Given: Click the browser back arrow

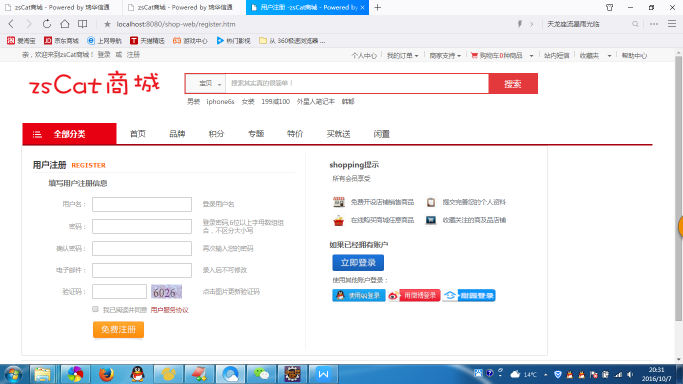Looking at the screenshot, I should pyautogui.click(x=11, y=24).
